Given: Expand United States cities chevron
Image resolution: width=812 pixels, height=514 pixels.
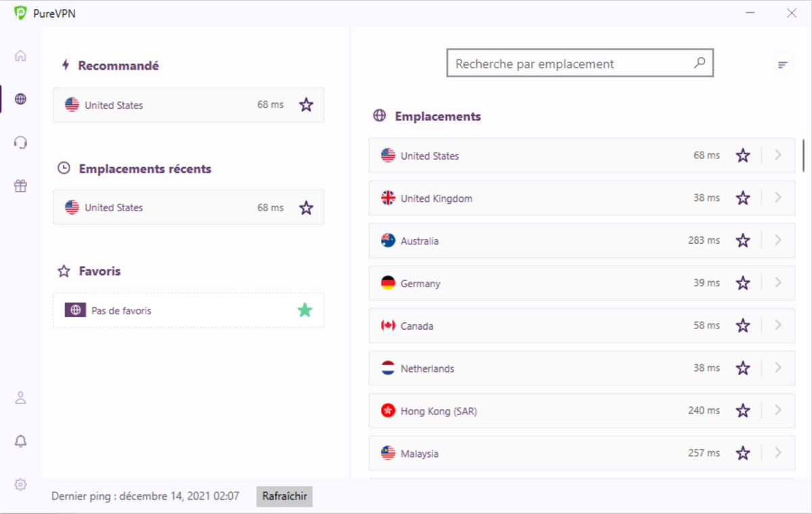Looking at the screenshot, I should (x=778, y=155).
